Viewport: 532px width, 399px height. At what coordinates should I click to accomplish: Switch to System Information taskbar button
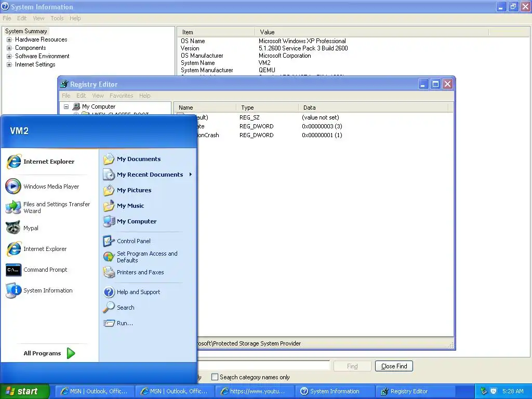pos(335,391)
